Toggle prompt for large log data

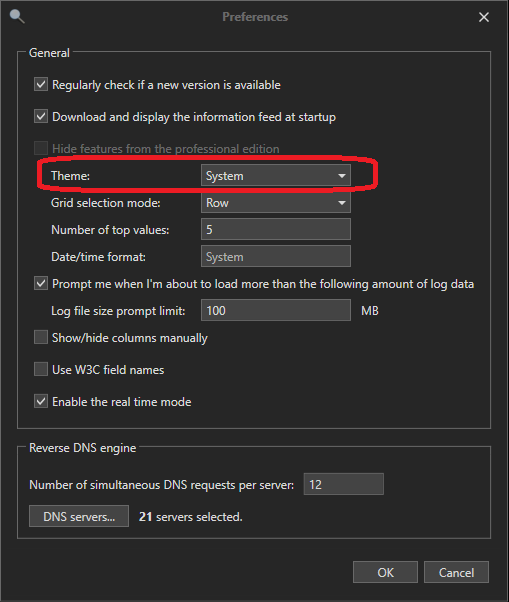coord(41,284)
